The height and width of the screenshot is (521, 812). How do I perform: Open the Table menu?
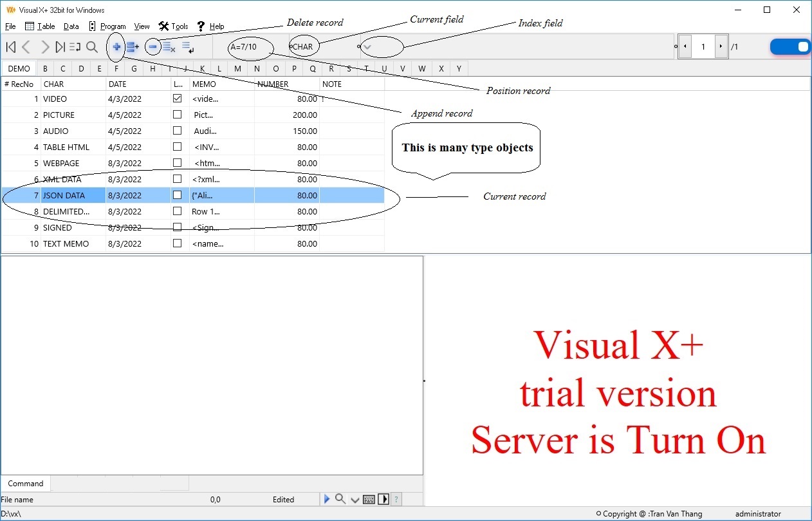(x=41, y=26)
